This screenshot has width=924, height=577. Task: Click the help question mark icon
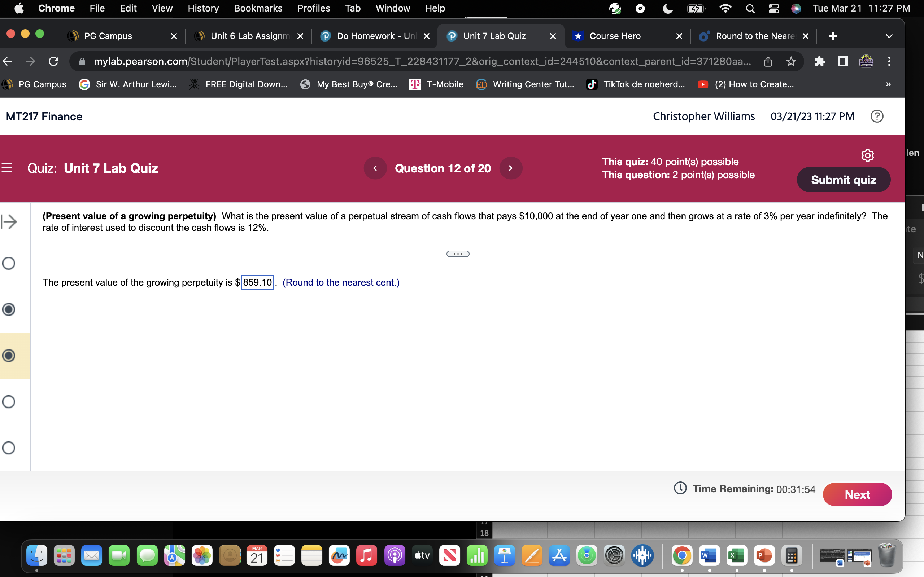pyautogui.click(x=877, y=116)
